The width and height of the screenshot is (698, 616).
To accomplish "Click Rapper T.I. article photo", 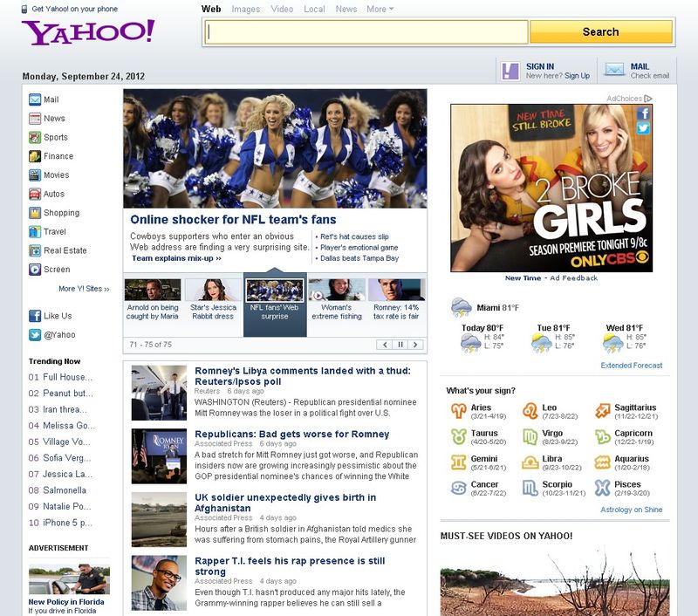I will [159, 583].
